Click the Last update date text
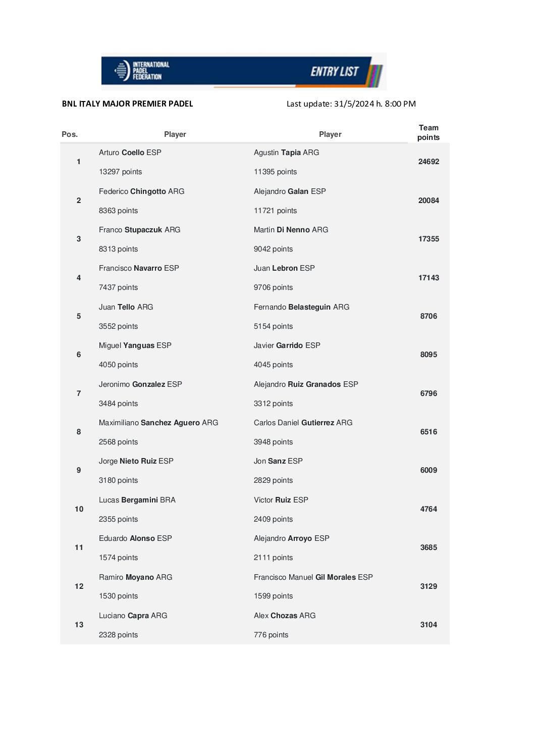 351,104
